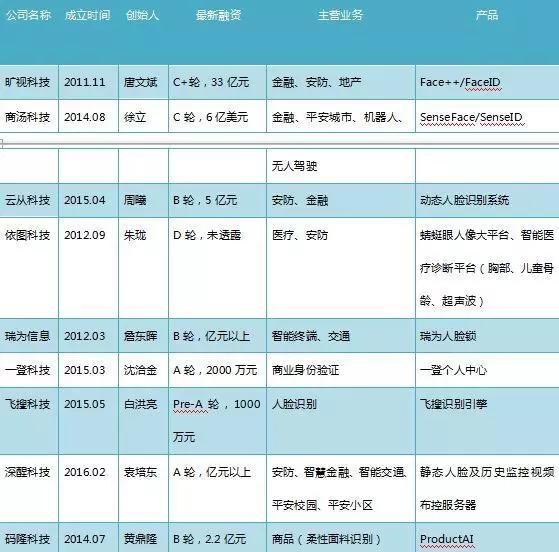
Task: Click the 主营业务 column header
Action: tap(340, 15)
